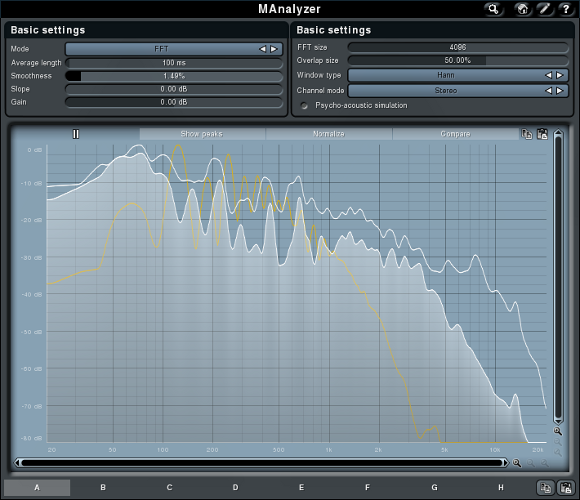
Task: Select next Window type with right arrow
Action: [560, 75]
